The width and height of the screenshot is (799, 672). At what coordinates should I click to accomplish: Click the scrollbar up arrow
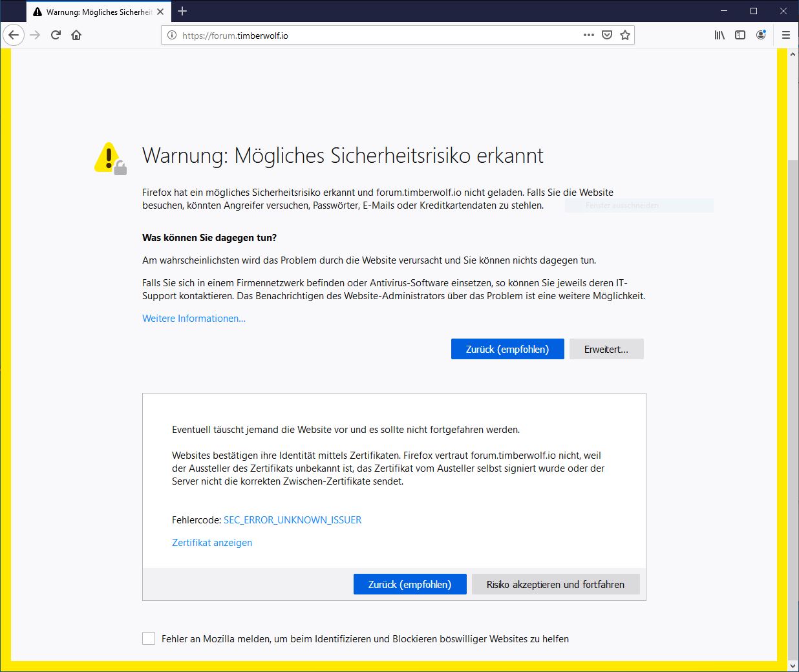(793, 54)
